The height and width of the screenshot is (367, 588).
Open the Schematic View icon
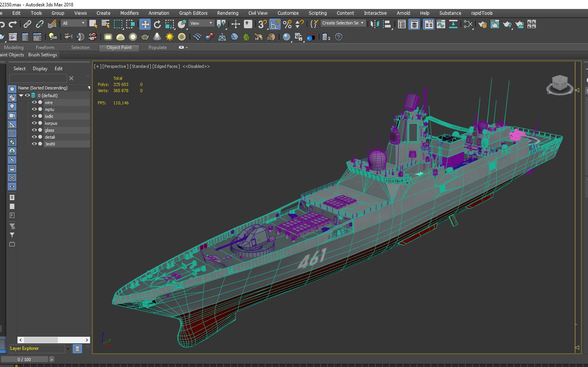point(453,24)
